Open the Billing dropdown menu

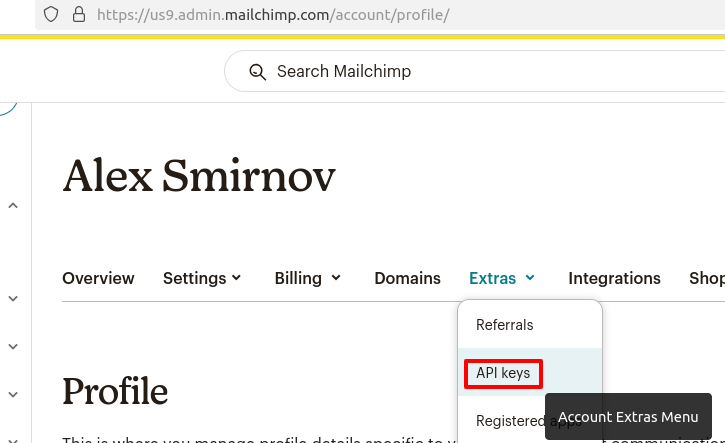tap(307, 278)
